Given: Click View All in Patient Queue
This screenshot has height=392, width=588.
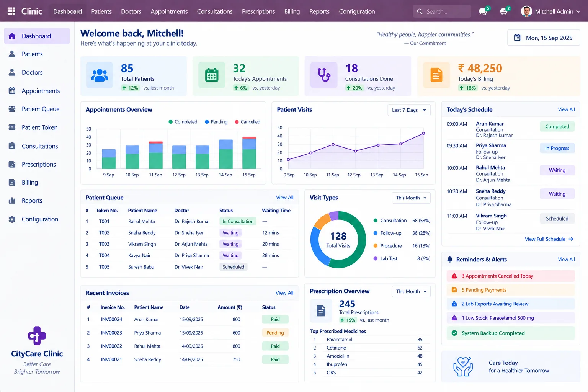Looking at the screenshot, I should tap(285, 198).
